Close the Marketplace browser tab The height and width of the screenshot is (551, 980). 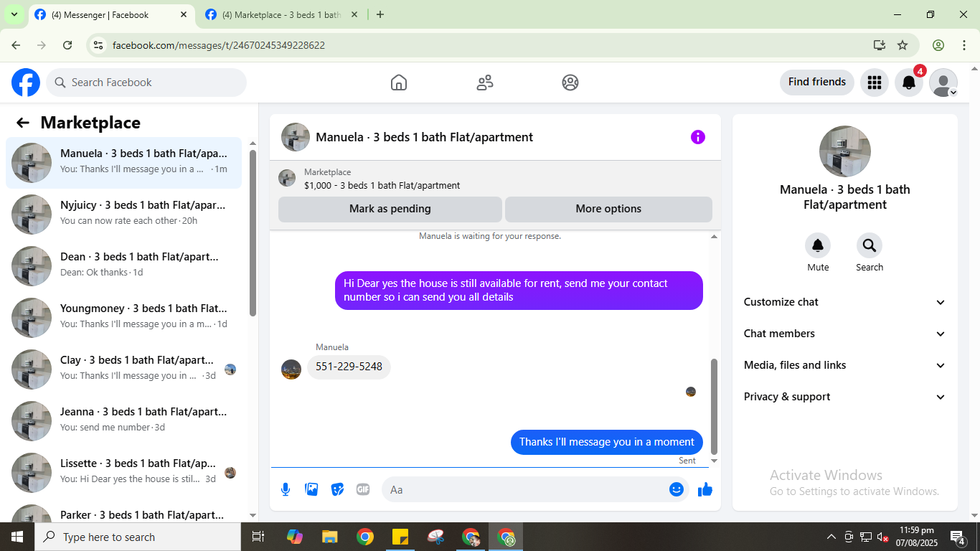click(354, 14)
